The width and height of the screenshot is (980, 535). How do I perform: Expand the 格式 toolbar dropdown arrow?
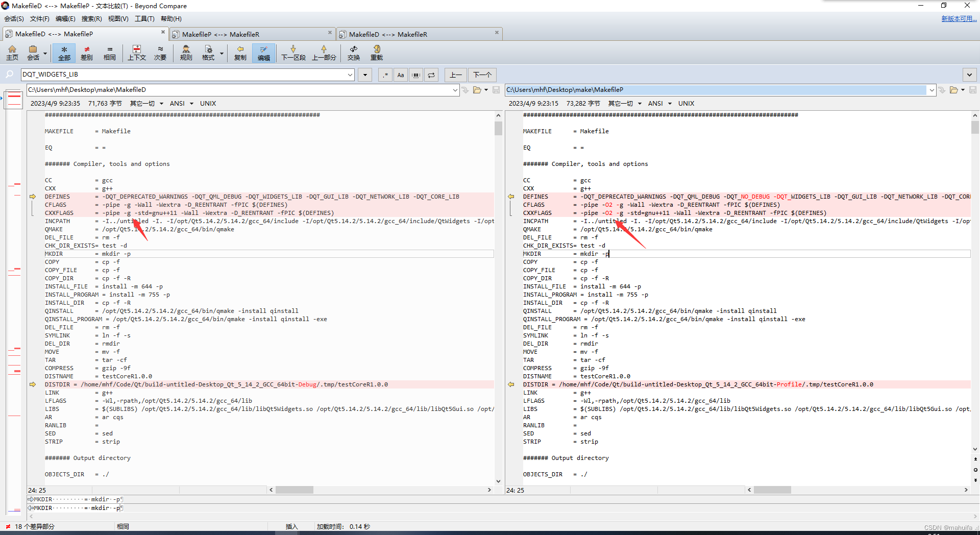pos(222,53)
